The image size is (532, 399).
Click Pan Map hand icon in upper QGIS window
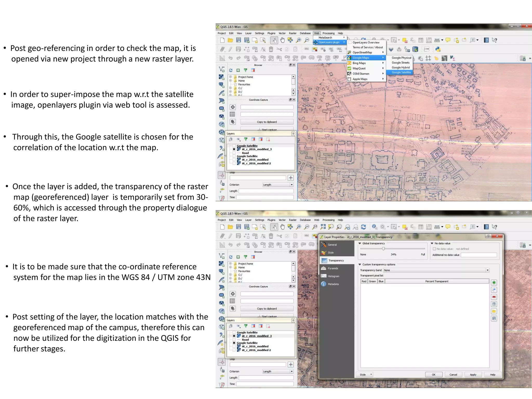[282, 40]
